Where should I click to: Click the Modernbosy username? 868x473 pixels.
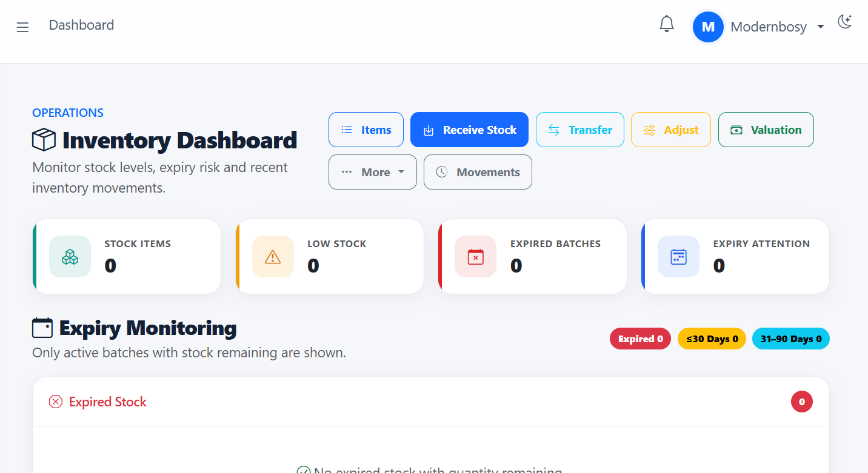point(769,27)
